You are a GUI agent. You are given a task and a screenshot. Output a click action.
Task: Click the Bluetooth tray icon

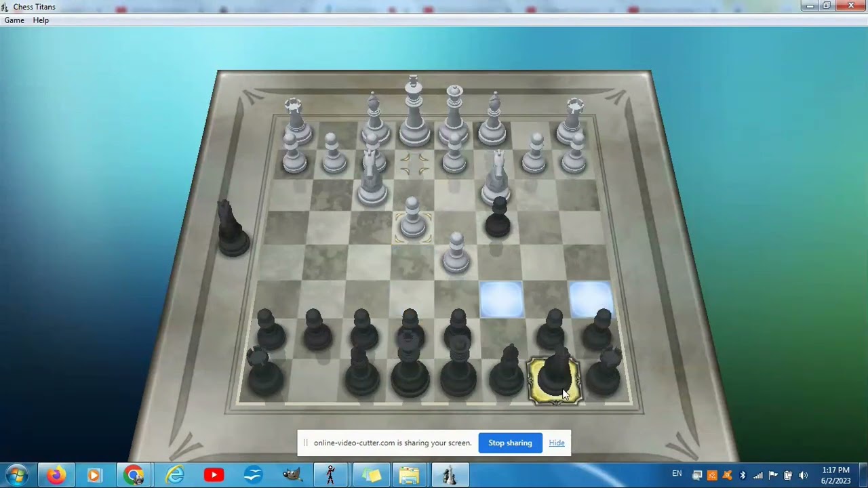(743, 475)
